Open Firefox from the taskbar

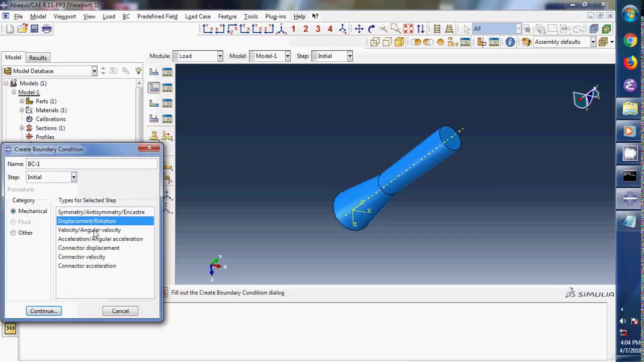point(630,63)
